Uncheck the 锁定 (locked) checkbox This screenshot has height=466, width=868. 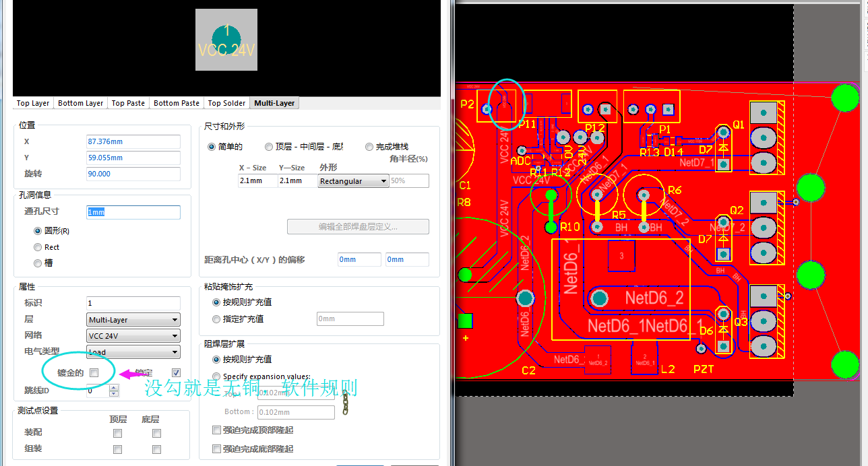point(177,372)
